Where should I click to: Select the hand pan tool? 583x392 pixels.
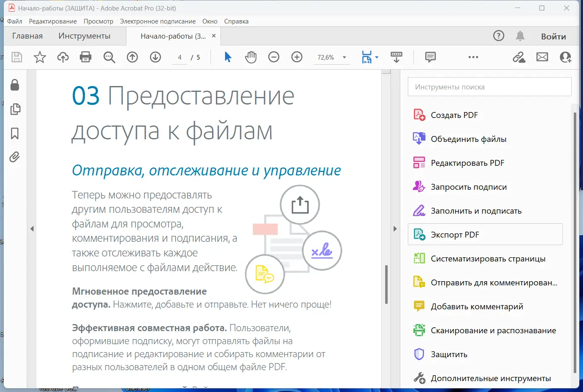tap(251, 57)
